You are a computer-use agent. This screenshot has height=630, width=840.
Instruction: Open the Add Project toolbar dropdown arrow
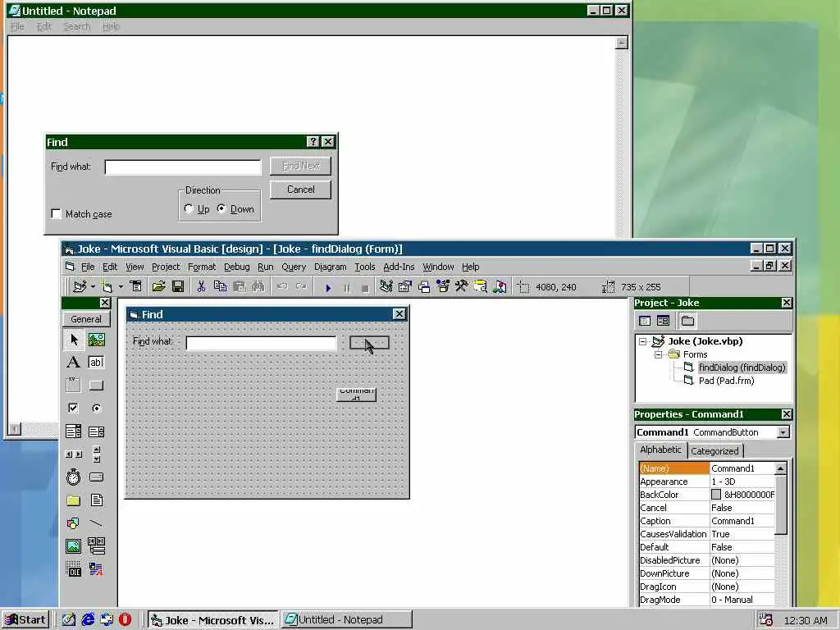pyautogui.click(x=94, y=286)
